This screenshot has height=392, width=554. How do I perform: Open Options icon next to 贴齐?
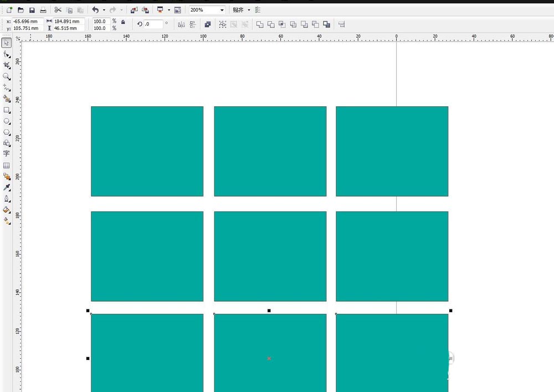[x=258, y=10]
